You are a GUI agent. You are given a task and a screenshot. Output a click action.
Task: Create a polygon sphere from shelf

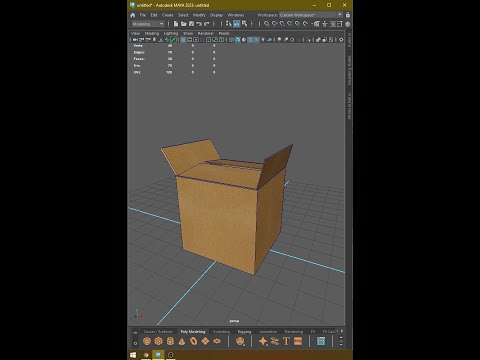[147, 341]
